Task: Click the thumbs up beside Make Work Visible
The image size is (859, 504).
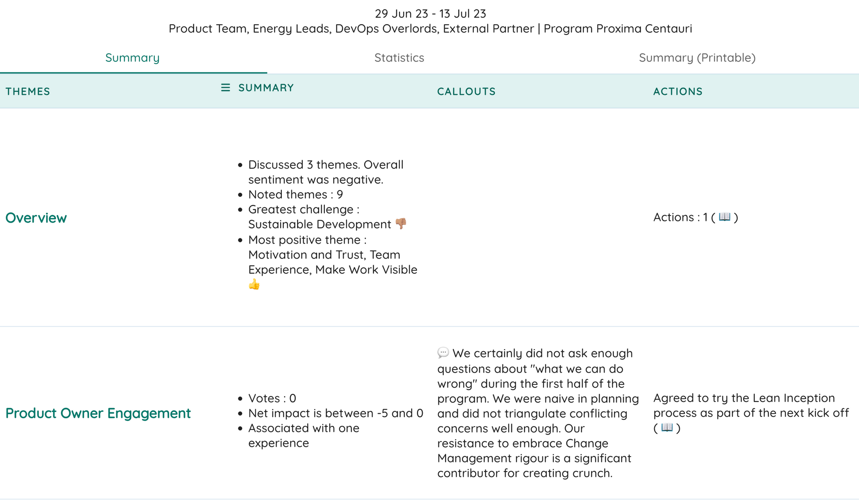Action: point(254,284)
